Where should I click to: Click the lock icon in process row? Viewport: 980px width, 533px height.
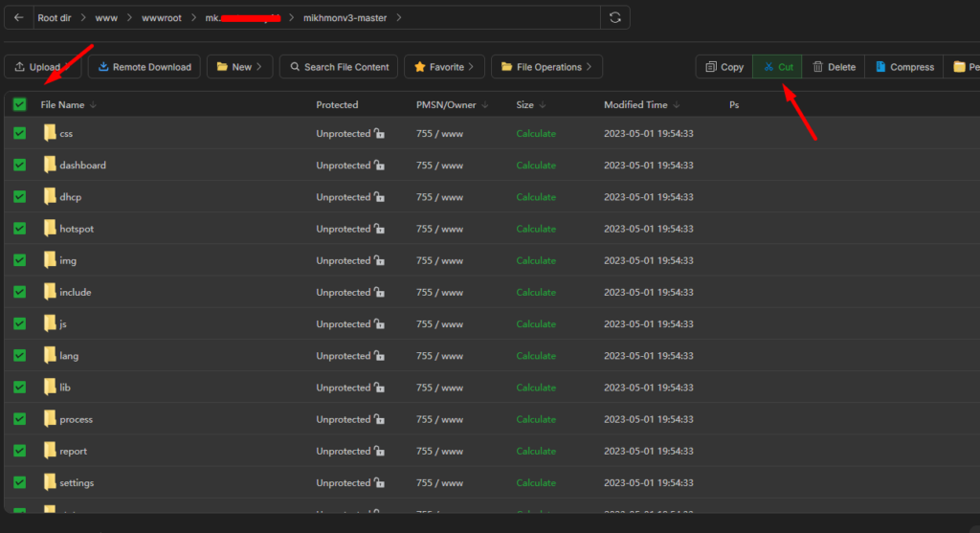point(379,419)
